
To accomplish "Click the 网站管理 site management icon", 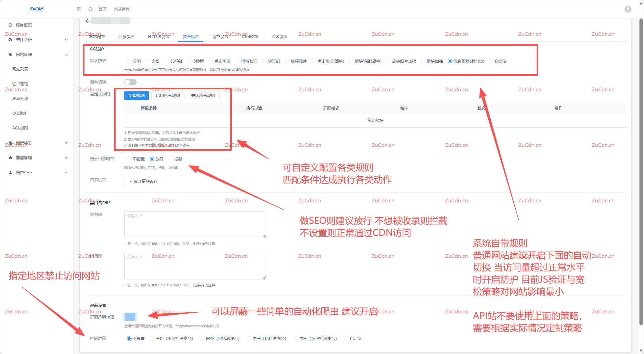I will click(10, 55).
